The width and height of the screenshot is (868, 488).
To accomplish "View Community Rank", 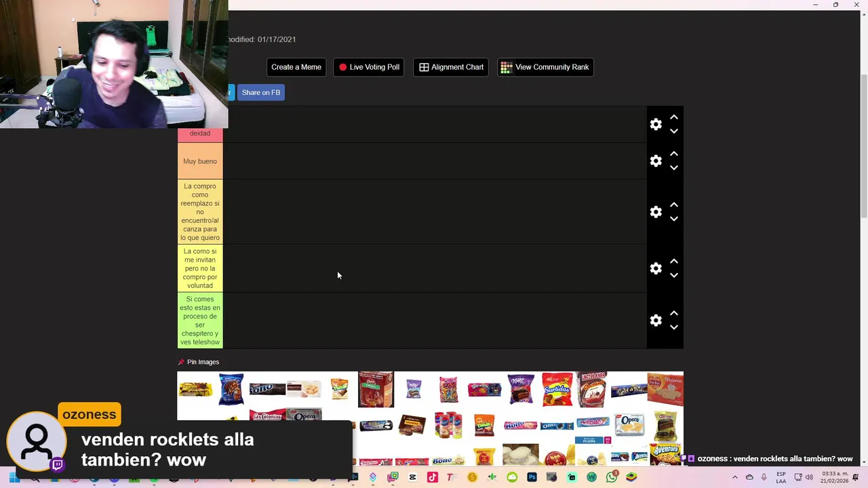I will coord(545,67).
